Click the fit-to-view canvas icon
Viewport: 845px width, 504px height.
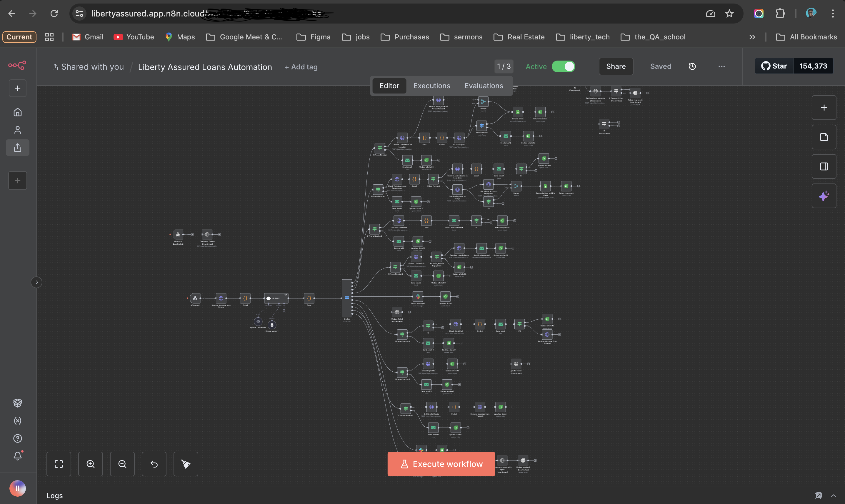(x=59, y=464)
